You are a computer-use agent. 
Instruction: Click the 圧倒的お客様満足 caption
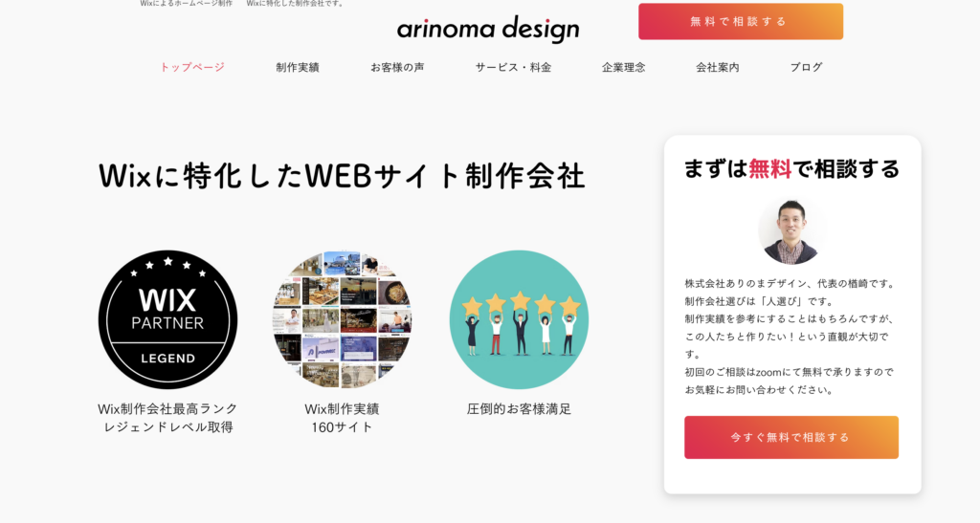pyautogui.click(x=519, y=409)
